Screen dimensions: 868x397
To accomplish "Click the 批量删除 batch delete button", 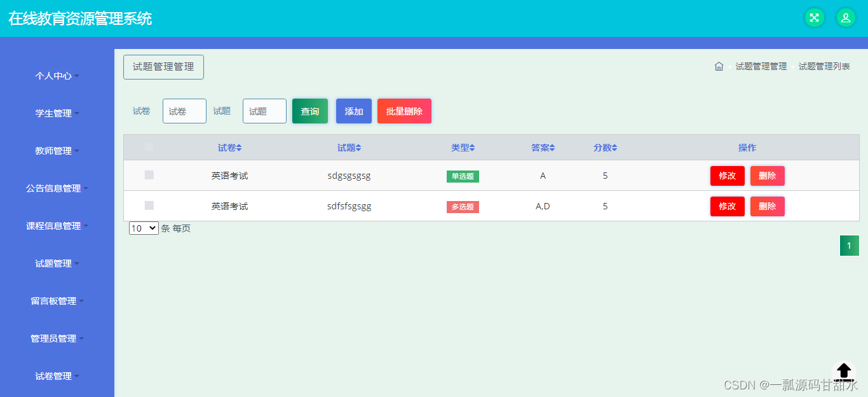I will coord(404,111).
